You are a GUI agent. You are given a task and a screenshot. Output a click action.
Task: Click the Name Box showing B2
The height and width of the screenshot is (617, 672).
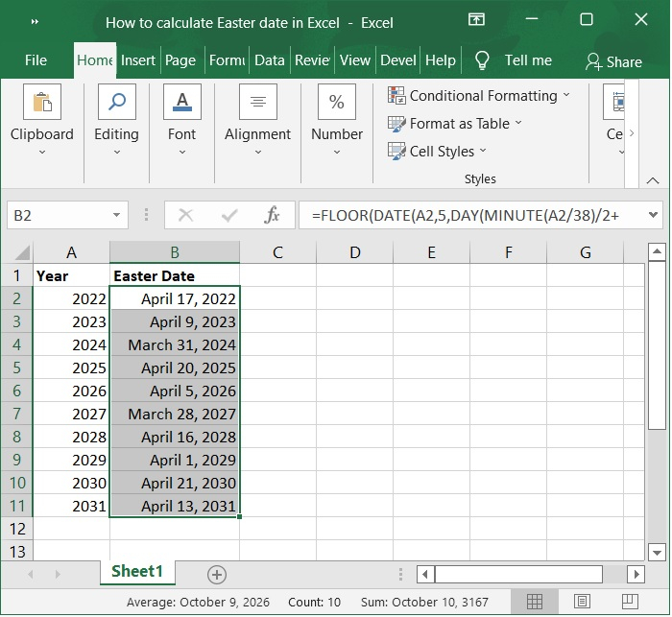(67, 215)
